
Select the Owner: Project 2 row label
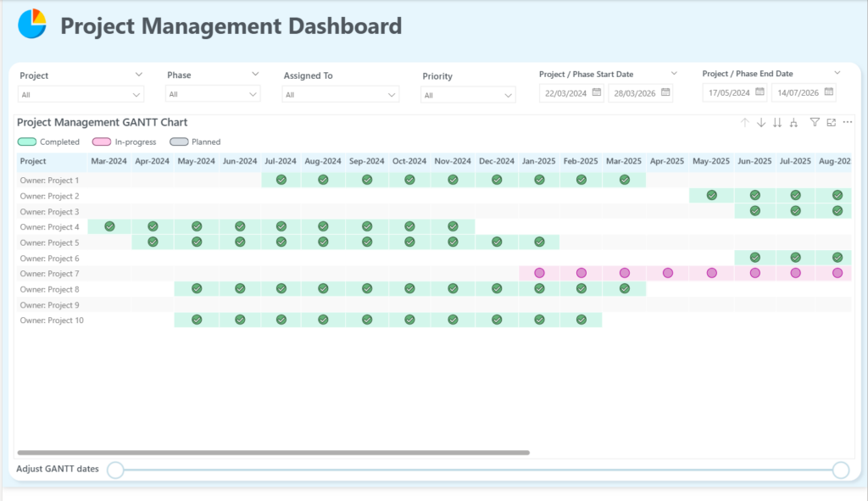tap(49, 196)
